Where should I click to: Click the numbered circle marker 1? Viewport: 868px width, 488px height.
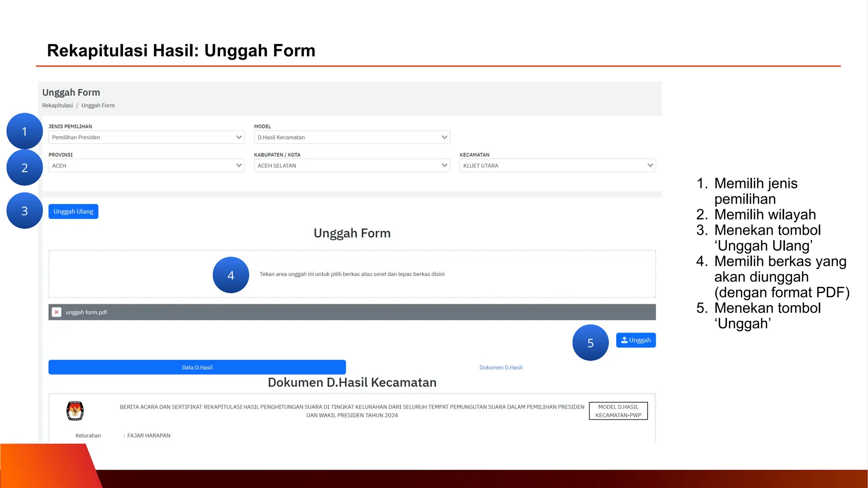tap(25, 131)
